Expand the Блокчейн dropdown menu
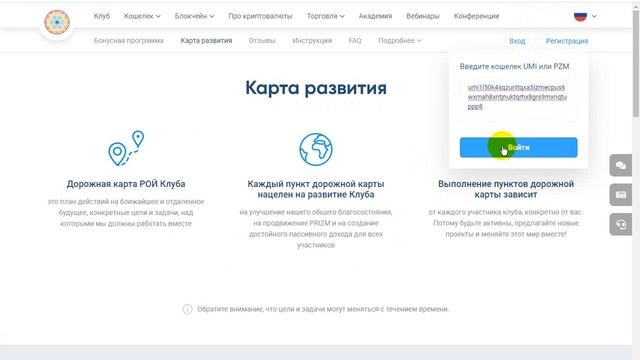 click(x=194, y=16)
